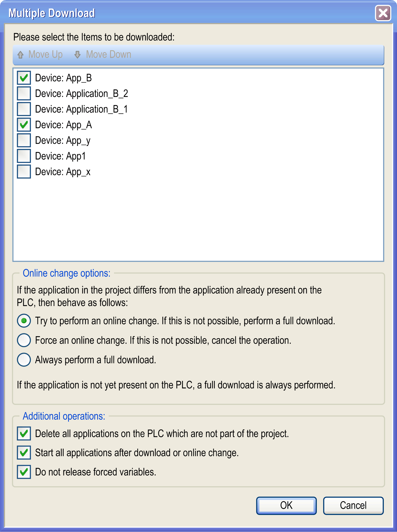Select the 'Device: App_A' list entry text
The height and width of the screenshot is (532, 397).
point(63,125)
